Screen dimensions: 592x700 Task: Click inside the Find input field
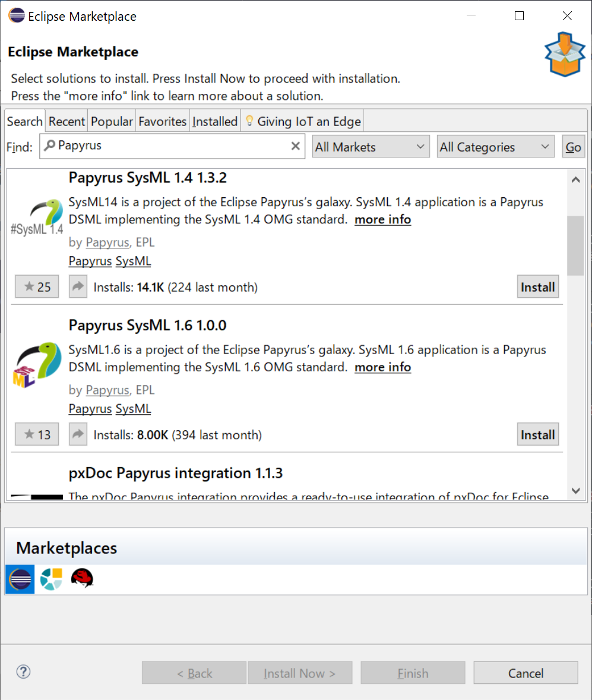(172, 146)
